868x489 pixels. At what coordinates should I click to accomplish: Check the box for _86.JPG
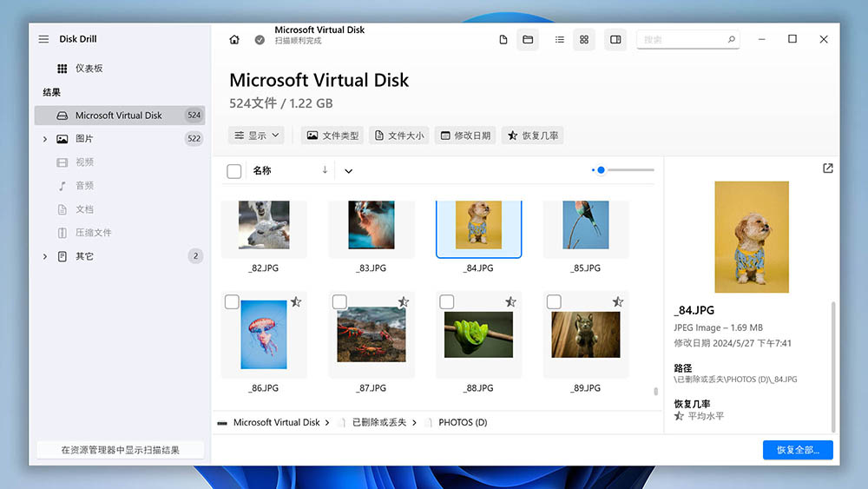pos(232,301)
